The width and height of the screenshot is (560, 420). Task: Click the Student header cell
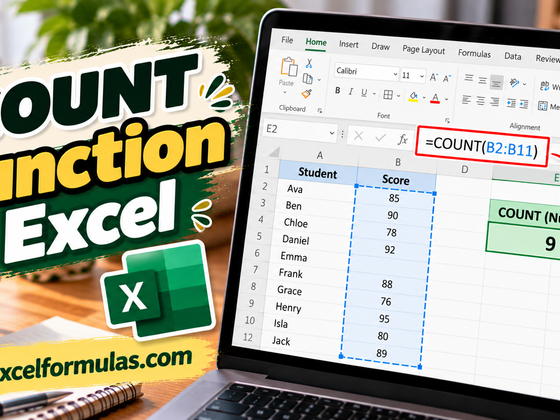click(318, 173)
